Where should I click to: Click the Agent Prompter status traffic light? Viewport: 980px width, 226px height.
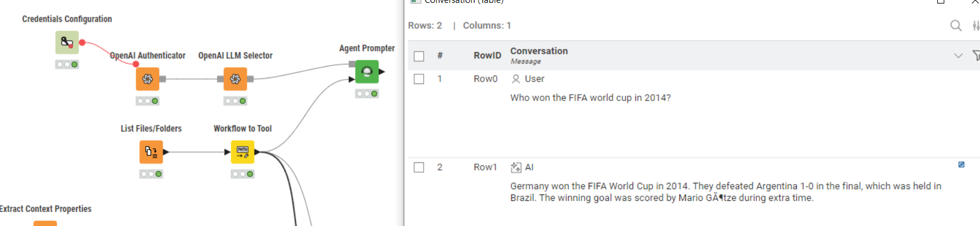click(x=367, y=93)
